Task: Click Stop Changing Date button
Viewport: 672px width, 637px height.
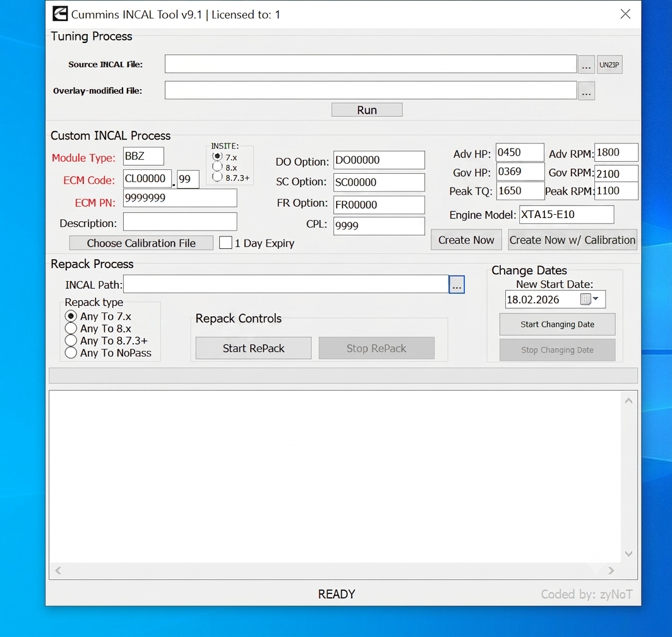Action: point(557,350)
